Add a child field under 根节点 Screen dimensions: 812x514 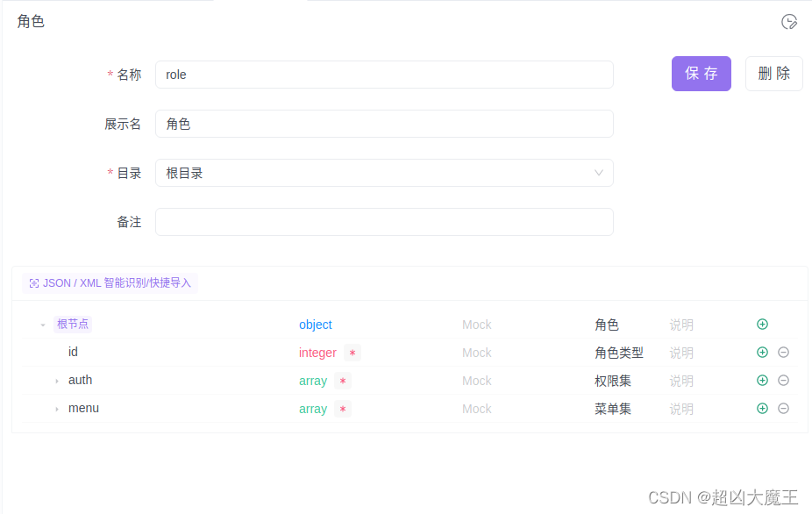(762, 324)
